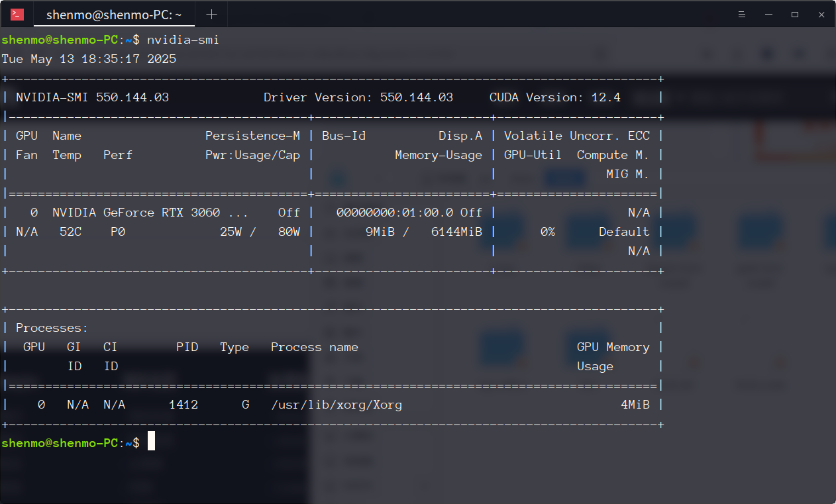This screenshot has height=504, width=836.
Task: Click the Persistence-M column header
Action: (252, 136)
